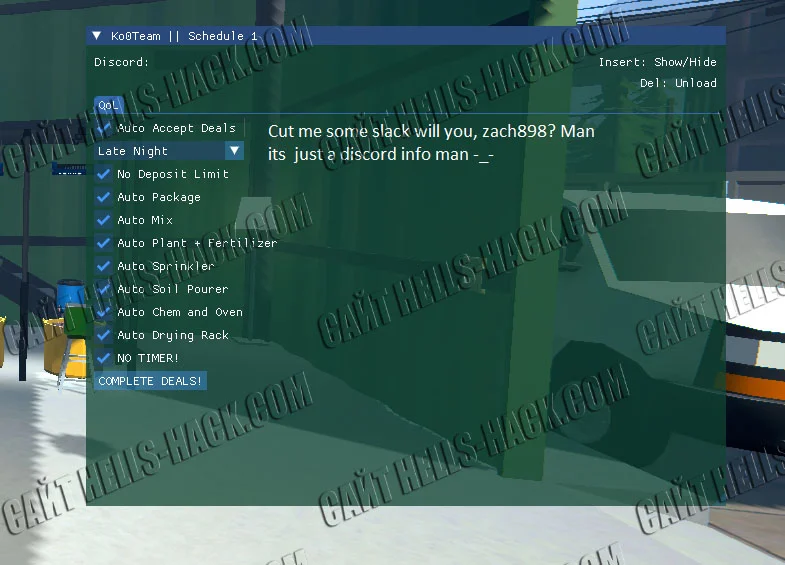Uncheck Auto Soil Pourer
The width and height of the screenshot is (785, 565).
(103, 289)
